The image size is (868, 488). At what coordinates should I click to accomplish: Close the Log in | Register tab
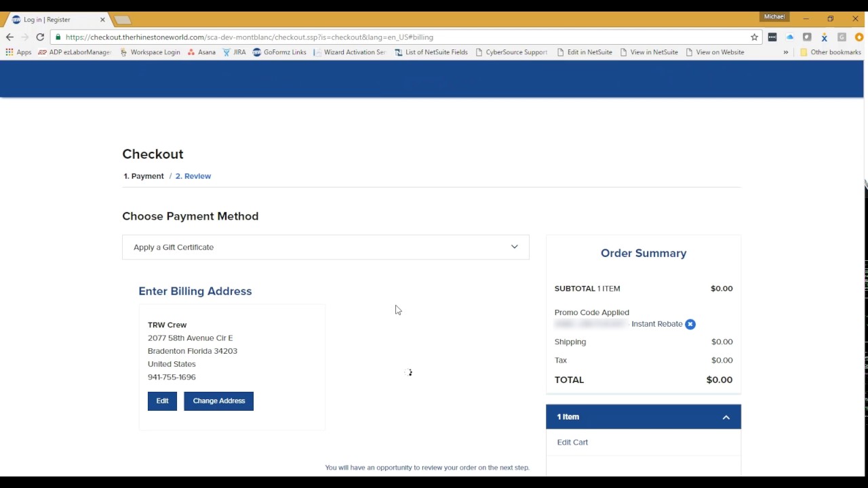click(102, 20)
